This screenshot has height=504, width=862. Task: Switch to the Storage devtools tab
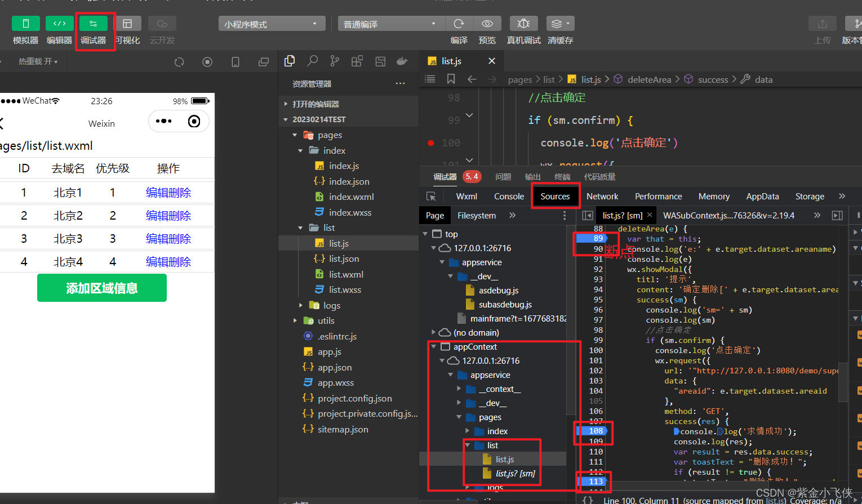810,197
